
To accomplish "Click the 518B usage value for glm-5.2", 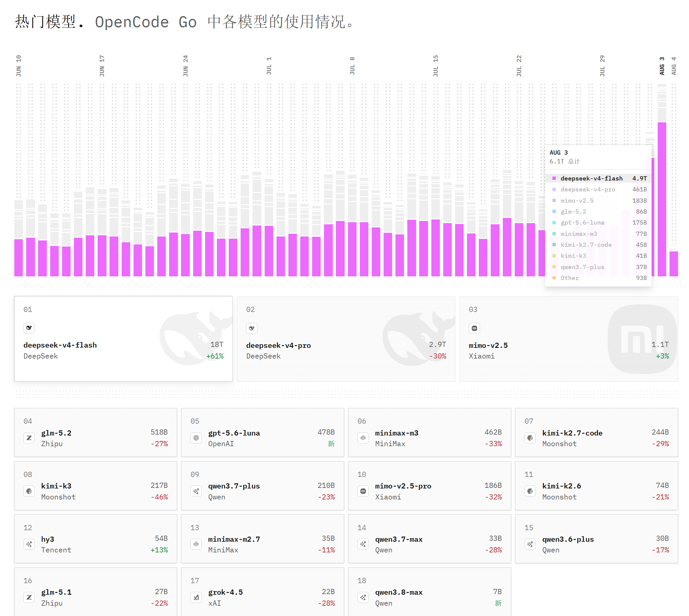I will click(159, 432).
